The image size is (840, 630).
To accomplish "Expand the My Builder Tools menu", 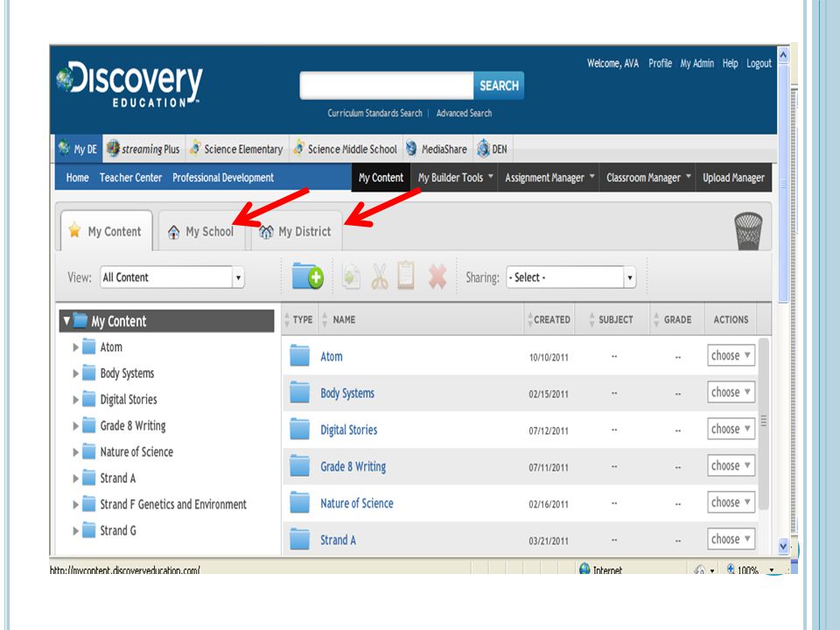I will click(x=455, y=178).
